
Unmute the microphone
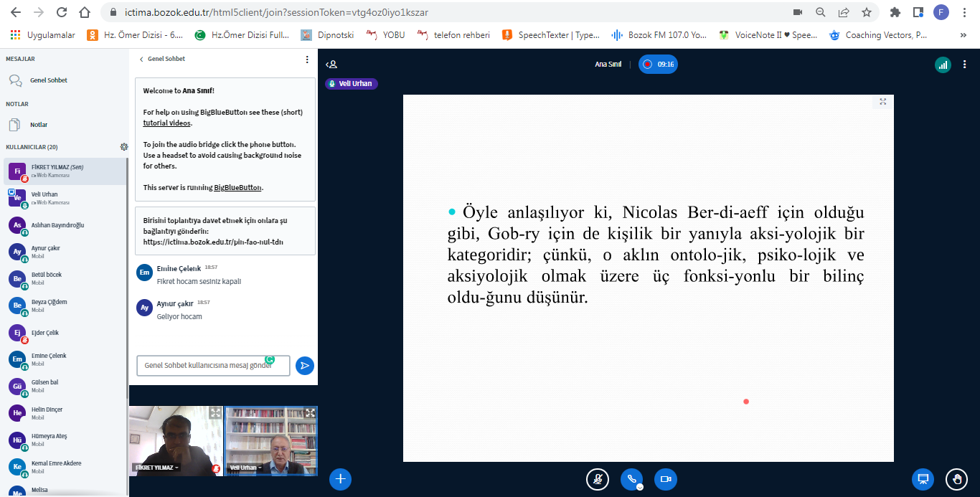[597, 479]
